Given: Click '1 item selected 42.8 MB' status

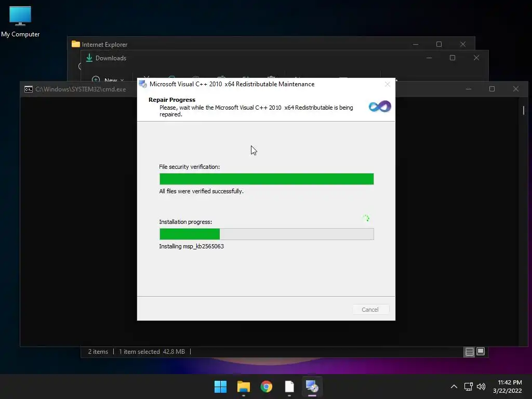Looking at the screenshot, I should [152, 352].
